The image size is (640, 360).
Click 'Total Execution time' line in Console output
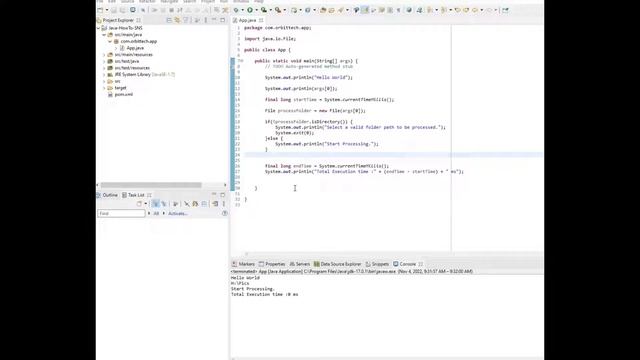coord(264,294)
